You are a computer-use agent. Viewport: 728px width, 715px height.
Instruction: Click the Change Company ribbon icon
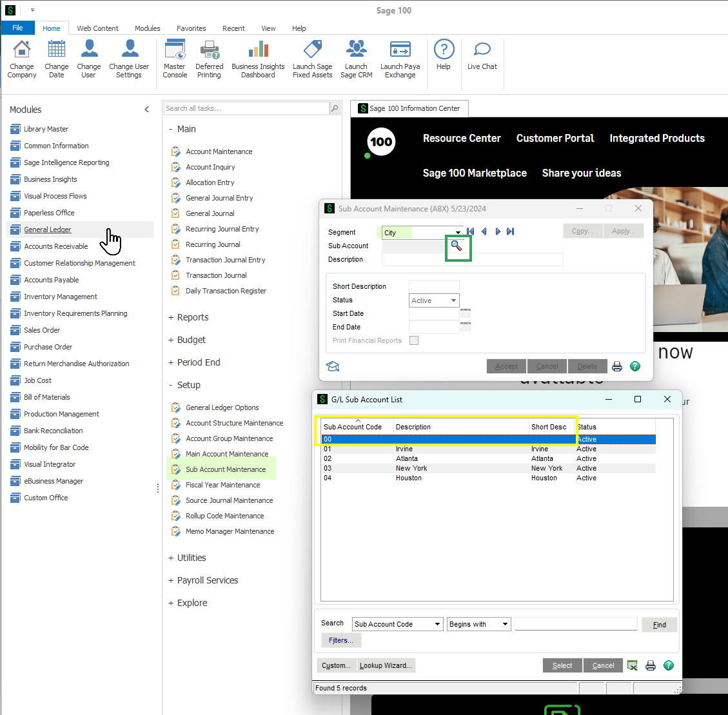tap(22, 59)
